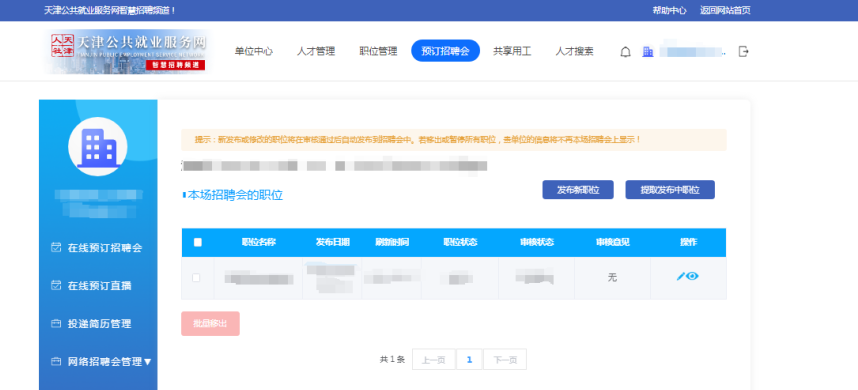Click briefcase icon beside 网络招聘会管理
This screenshot has width=858, height=390.
[x=55, y=362]
